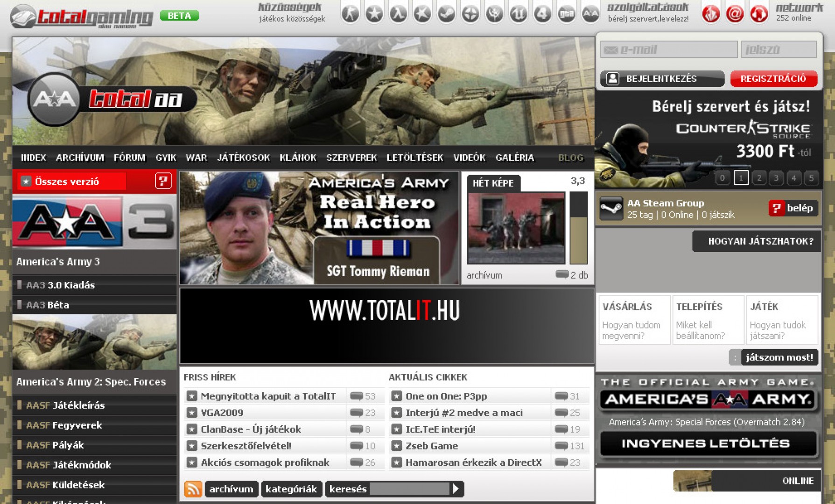Viewport: 835px width, 504px height.
Task: Click the red headset service icon
Action: [759, 14]
